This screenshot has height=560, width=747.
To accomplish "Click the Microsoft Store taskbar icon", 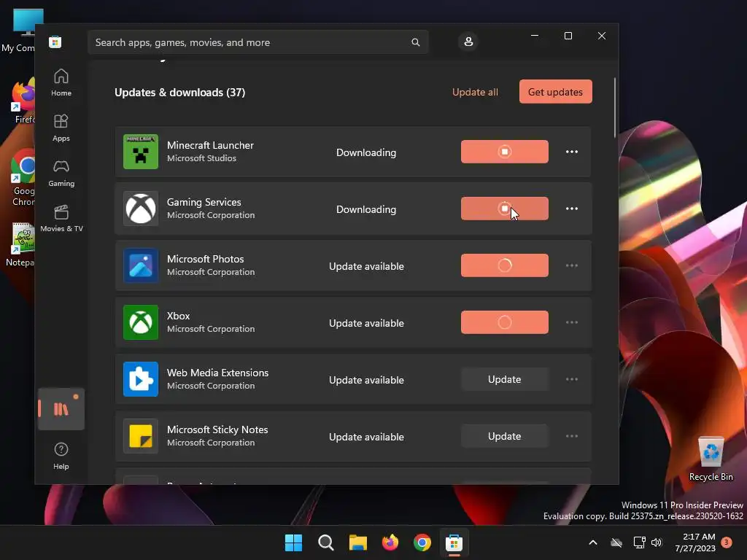I will (454, 542).
